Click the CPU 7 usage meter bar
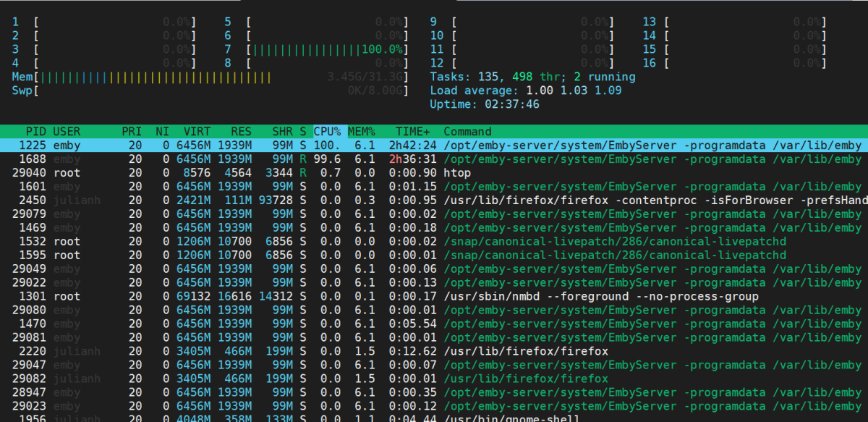The width and height of the screenshot is (868, 422). click(325, 49)
